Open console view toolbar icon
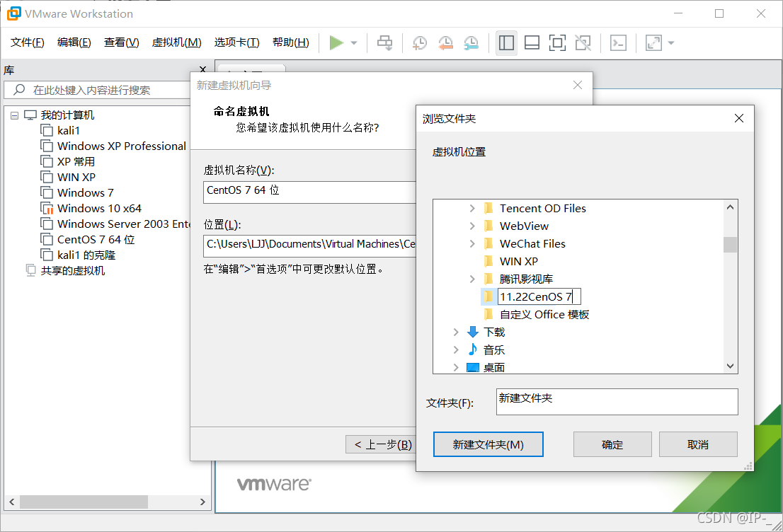 tap(618, 43)
